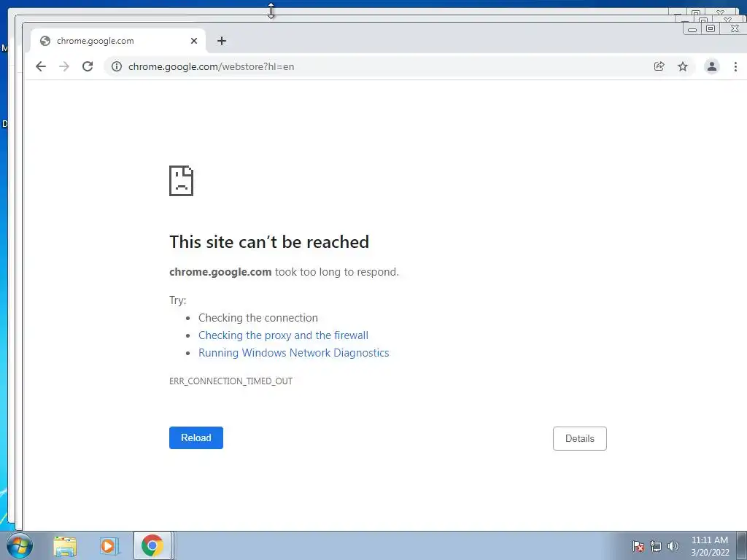The height and width of the screenshot is (560, 747).
Task: Reload the page with the toolbar refresh icon
Action: [88, 66]
